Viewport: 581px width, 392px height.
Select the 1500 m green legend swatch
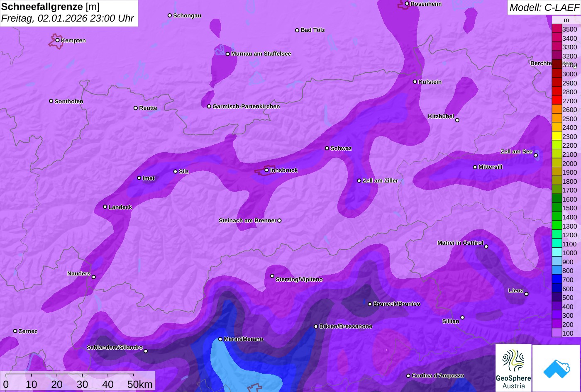[x=557, y=208]
